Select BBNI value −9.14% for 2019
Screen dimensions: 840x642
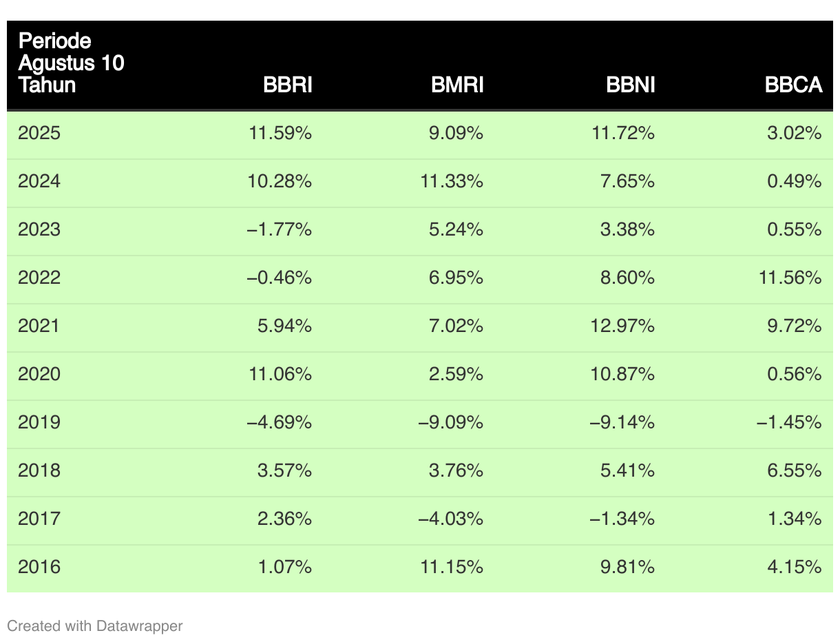(x=622, y=422)
